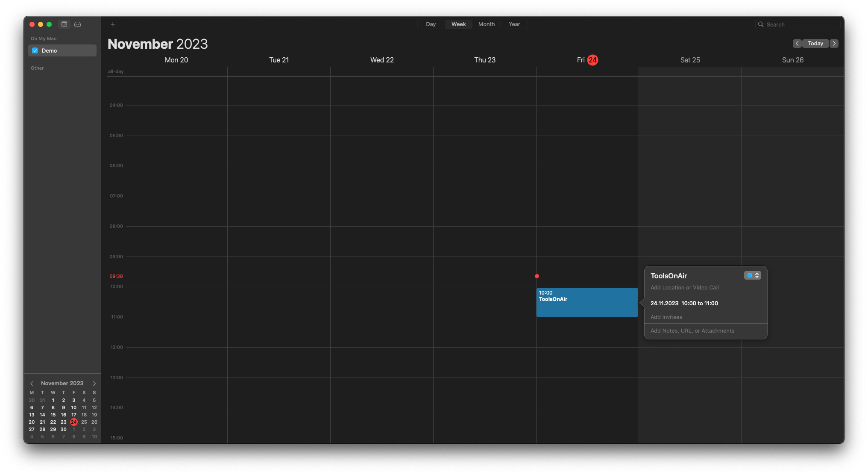Viewport: 868px width, 475px height.
Task: Click the calendars list toolbar icon
Action: pos(64,24)
